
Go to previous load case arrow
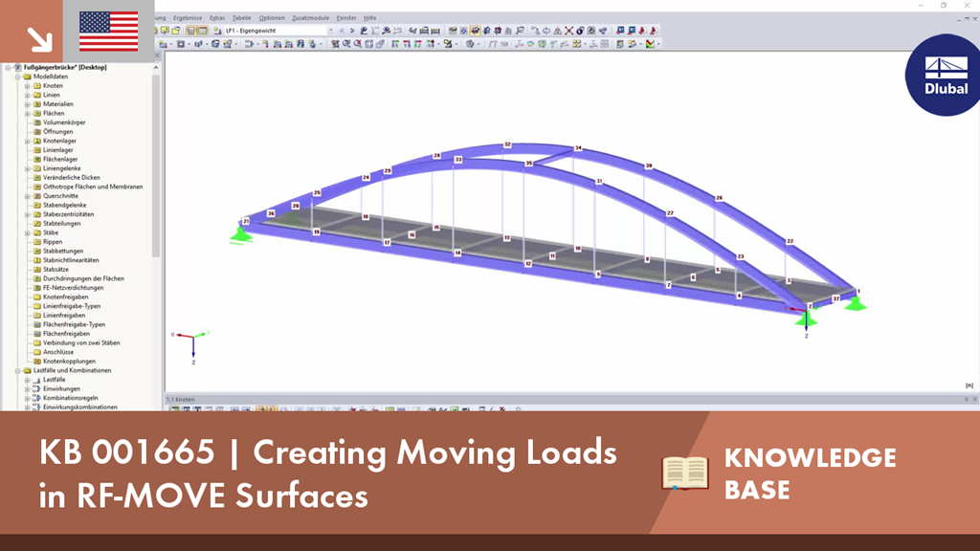[x=342, y=30]
